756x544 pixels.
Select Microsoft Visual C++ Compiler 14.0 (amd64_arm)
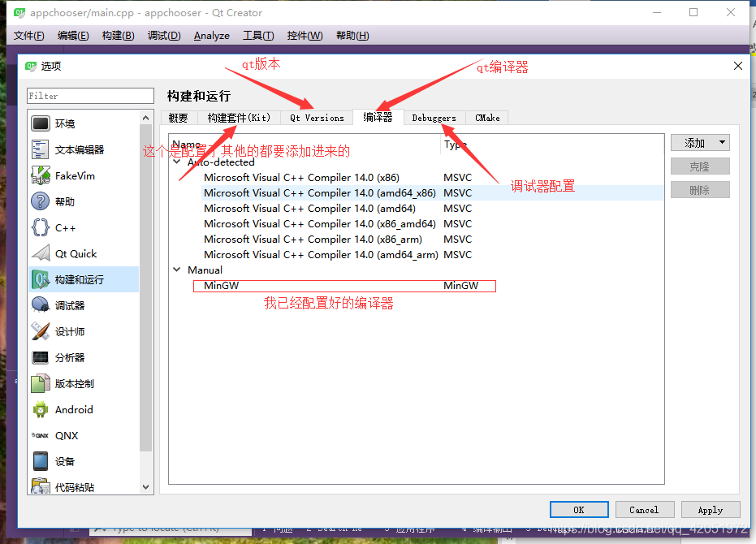pos(417,255)
